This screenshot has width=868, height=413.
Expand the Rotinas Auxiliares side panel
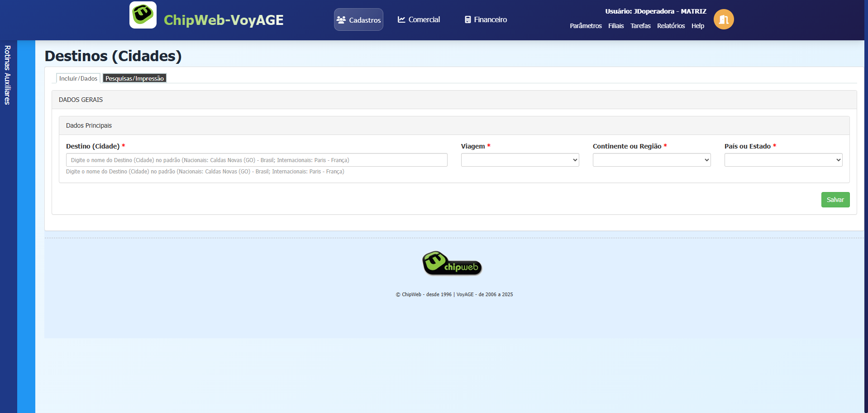8,75
